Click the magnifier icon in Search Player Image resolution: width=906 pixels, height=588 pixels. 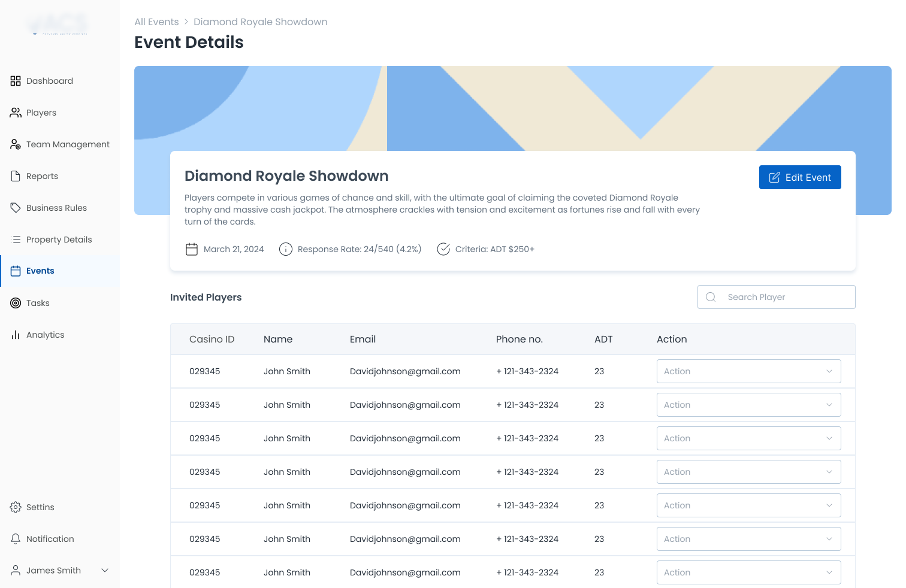click(x=711, y=297)
